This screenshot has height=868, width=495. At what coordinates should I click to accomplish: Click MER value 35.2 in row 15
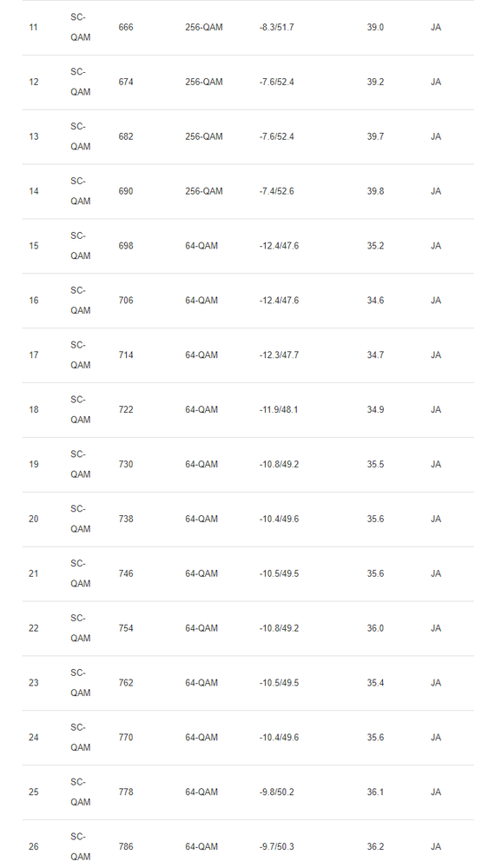[x=375, y=246]
